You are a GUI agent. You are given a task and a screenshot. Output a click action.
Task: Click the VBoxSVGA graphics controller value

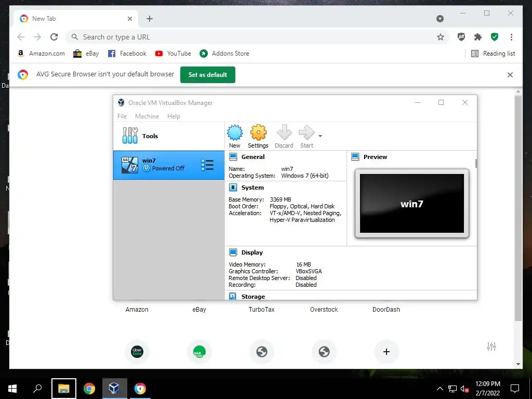click(x=309, y=271)
